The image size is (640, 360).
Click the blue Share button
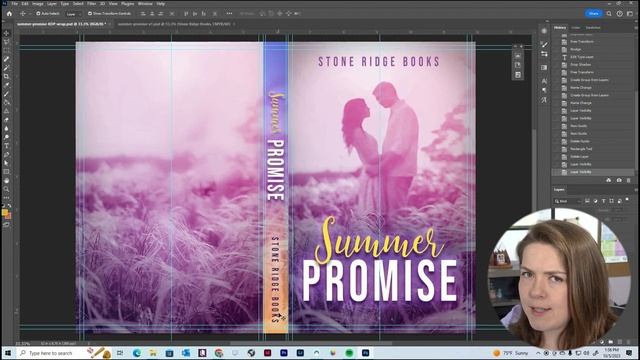[594, 13]
